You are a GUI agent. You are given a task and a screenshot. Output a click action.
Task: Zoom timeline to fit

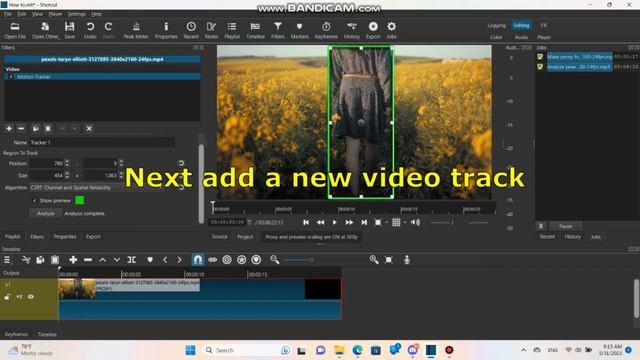pyautogui.click(x=389, y=260)
